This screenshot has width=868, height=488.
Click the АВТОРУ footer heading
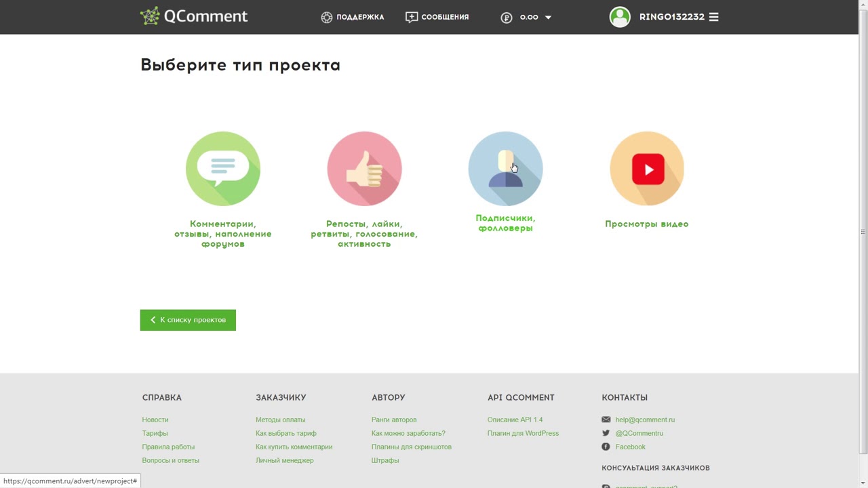[388, 398]
